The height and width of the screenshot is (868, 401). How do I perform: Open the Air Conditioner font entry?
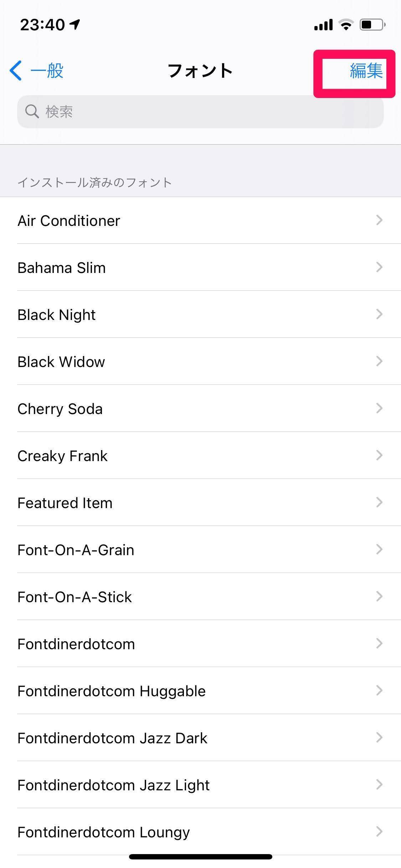pos(69,221)
